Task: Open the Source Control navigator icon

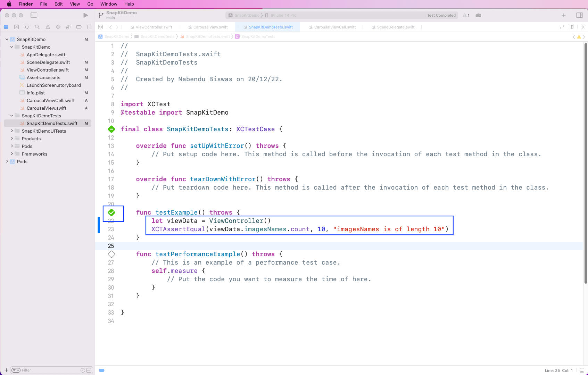Action: (16, 27)
